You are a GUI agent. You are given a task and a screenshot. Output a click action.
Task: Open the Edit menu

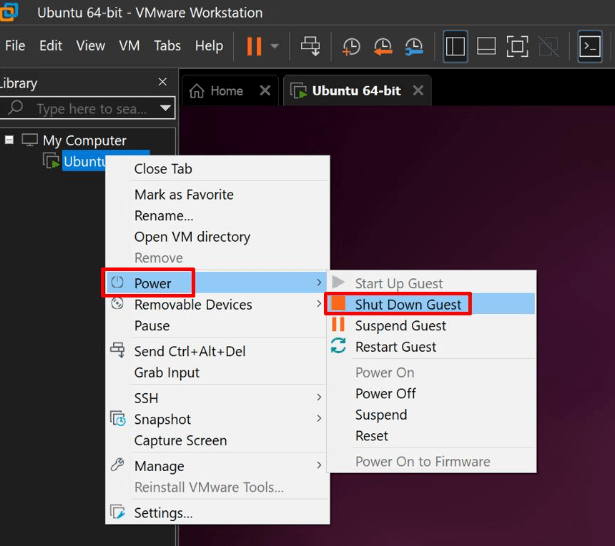(51, 46)
